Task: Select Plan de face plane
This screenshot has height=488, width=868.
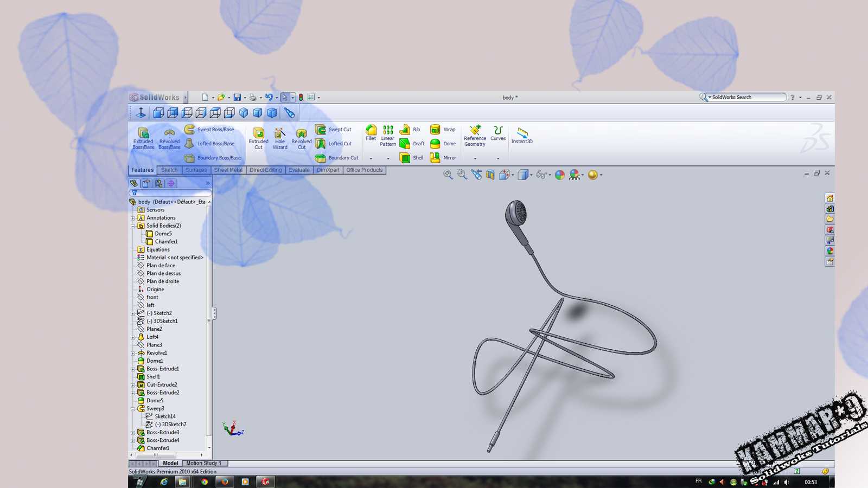Action: tap(156, 266)
